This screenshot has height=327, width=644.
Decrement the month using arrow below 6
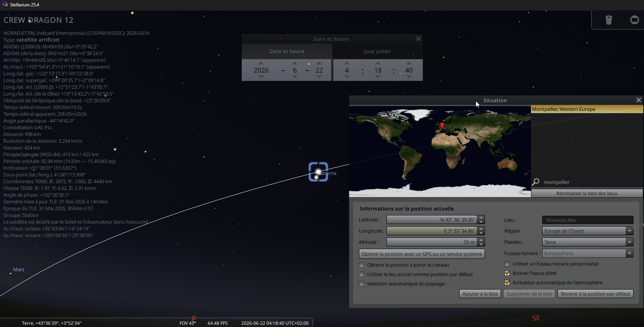click(x=295, y=77)
